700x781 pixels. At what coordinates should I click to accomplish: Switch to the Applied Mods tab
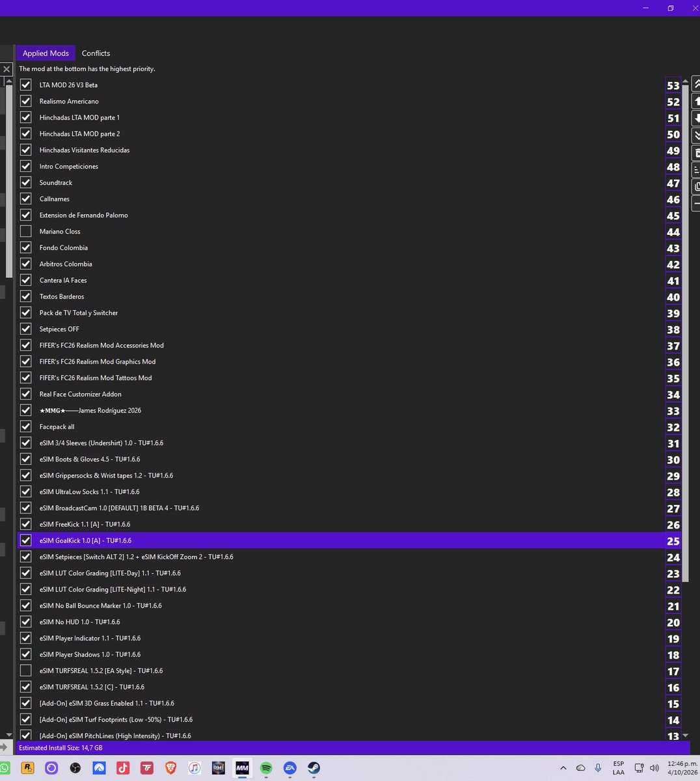coord(46,53)
